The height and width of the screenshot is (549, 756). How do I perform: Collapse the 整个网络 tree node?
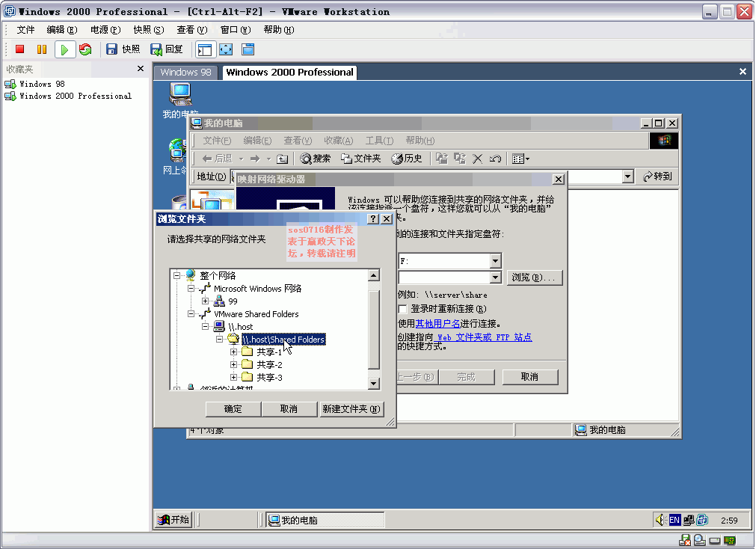pyautogui.click(x=177, y=275)
